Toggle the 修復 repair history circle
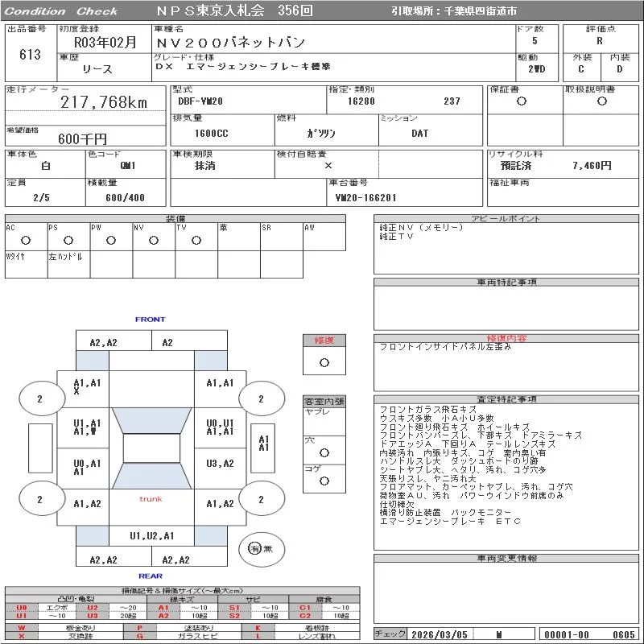Image resolution: width=644 pixels, height=644 pixels. (324, 362)
